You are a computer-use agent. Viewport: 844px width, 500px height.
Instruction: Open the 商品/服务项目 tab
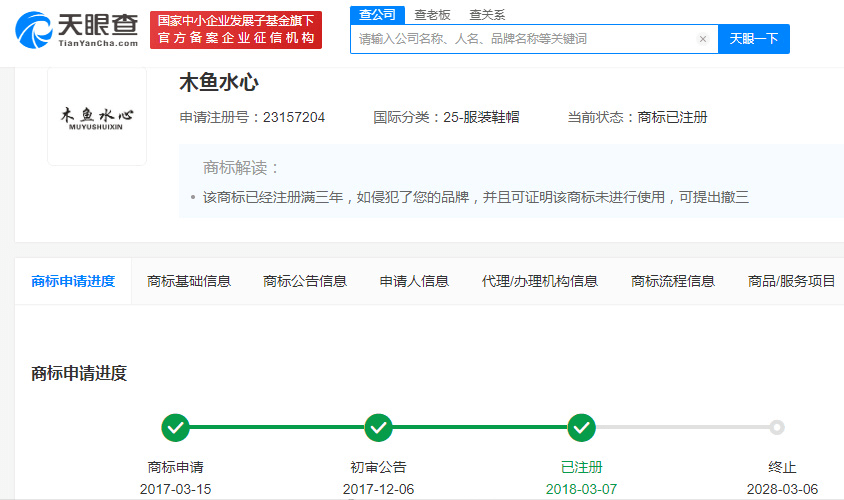pos(791,281)
